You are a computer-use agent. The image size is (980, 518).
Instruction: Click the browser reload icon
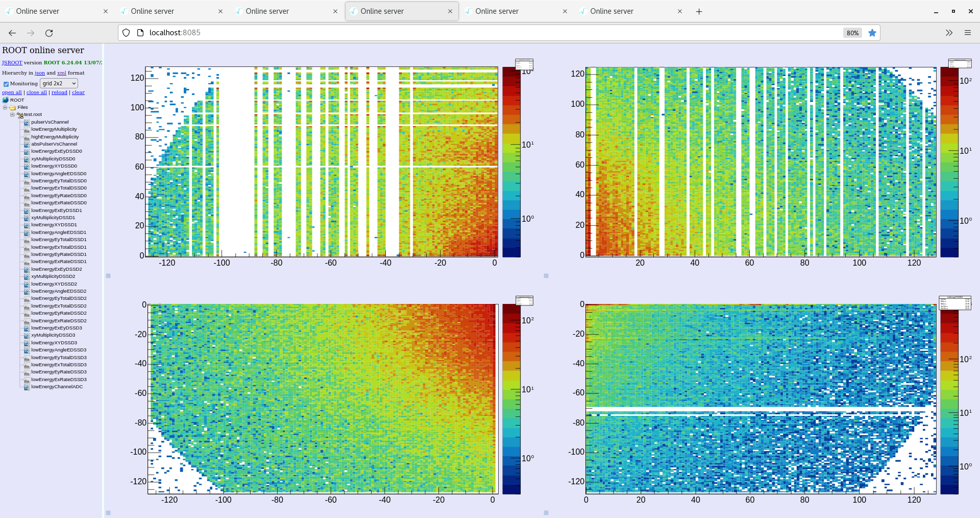click(49, 33)
